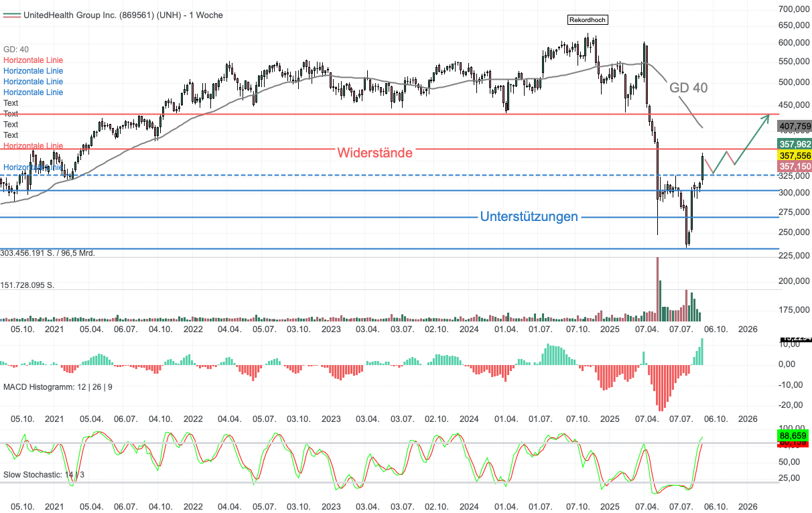
Task: Click the 700,000 price axis label
Action: coord(795,9)
